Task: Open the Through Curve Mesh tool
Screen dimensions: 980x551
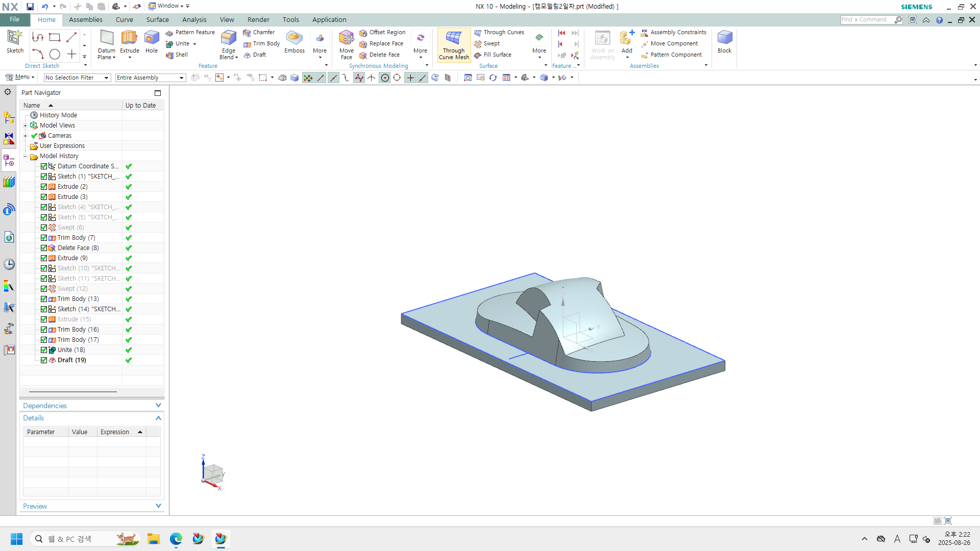Action: [x=453, y=45]
